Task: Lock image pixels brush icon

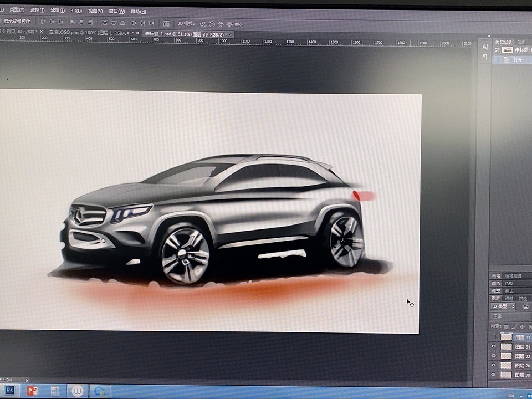Action: (514, 327)
